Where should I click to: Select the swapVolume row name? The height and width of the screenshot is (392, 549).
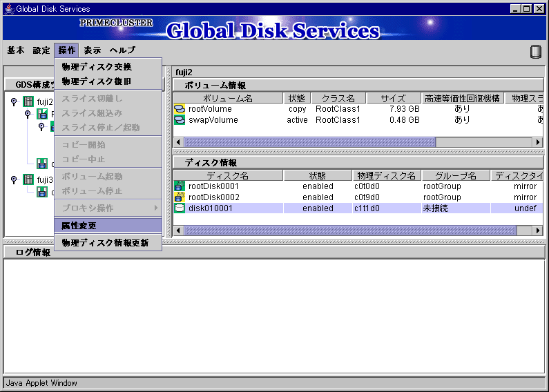[x=213, y=119]
